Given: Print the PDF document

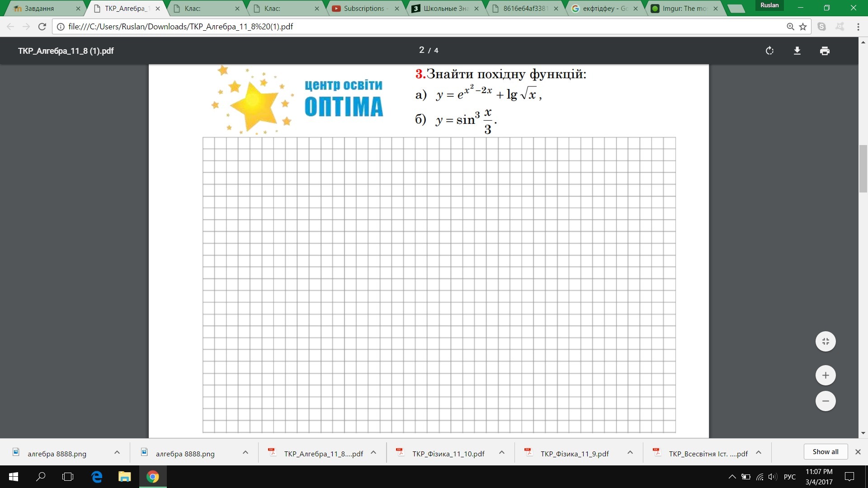Looking at the screenshot, I should click(825, 51).
